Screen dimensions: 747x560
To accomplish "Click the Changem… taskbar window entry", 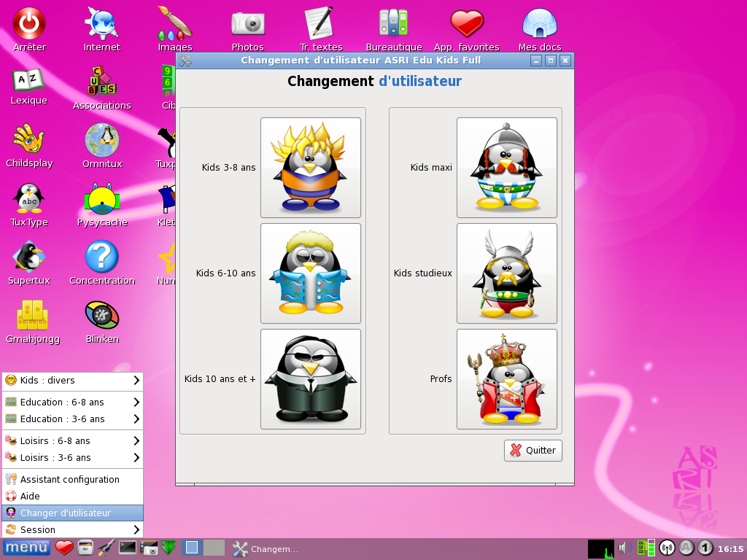I will [266, 548].
